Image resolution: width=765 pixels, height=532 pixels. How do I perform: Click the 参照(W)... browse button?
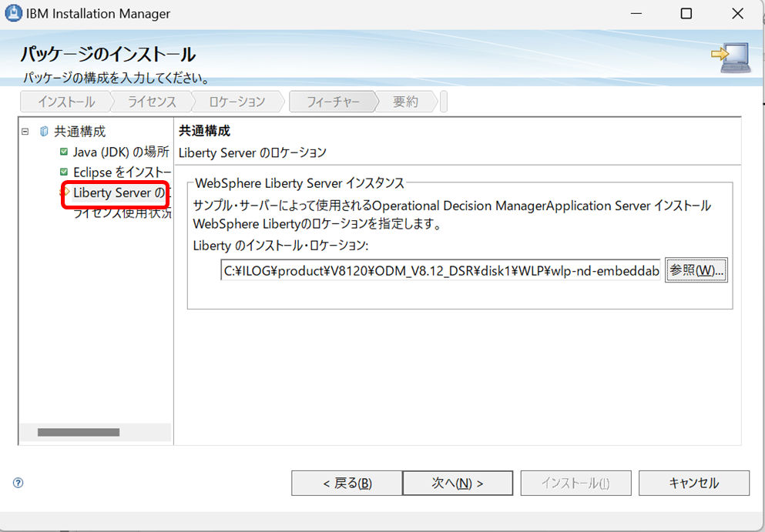tap(696, 269)
